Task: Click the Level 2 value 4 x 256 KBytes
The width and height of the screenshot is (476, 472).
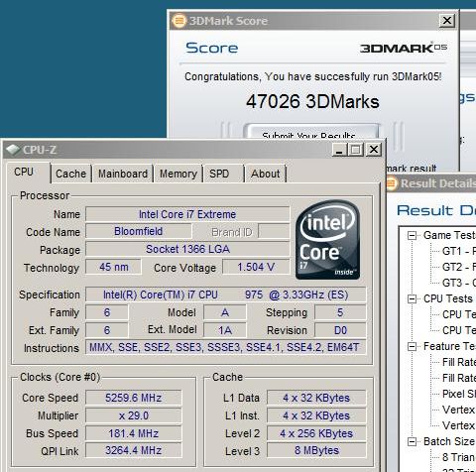Action: pyautogui.click(x=316, y=433)
